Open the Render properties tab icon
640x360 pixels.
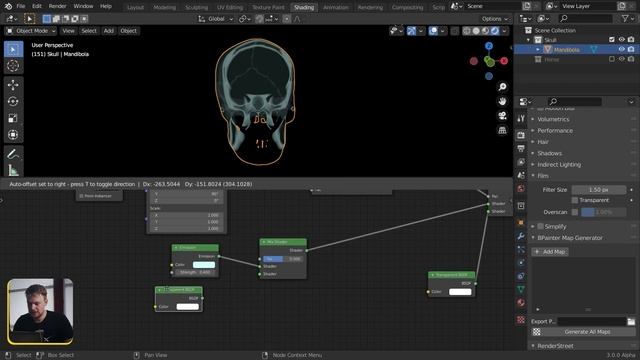(x=521, y=135)
